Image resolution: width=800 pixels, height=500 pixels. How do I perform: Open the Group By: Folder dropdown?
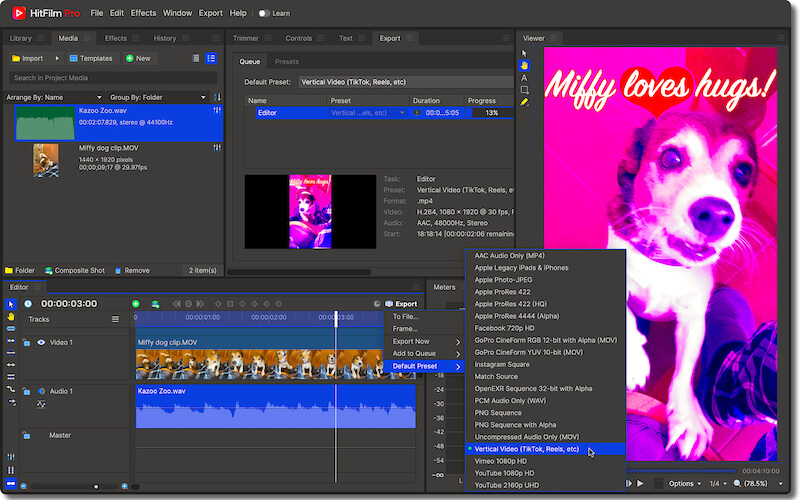[x=158, y=97]
